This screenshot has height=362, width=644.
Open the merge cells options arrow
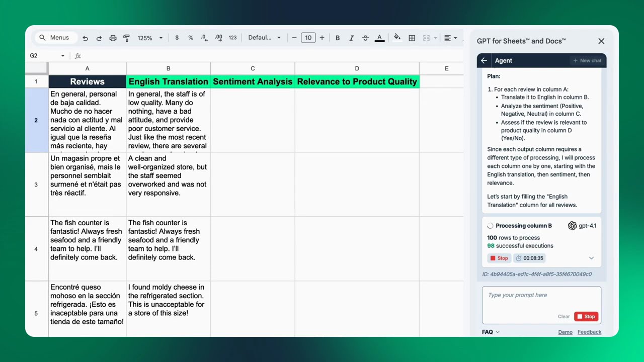435,38
